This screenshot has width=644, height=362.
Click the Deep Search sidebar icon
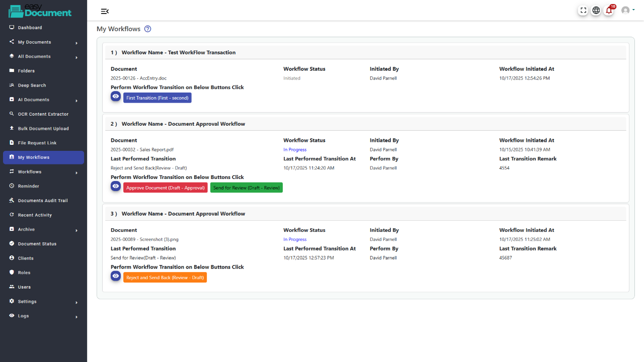12,85
